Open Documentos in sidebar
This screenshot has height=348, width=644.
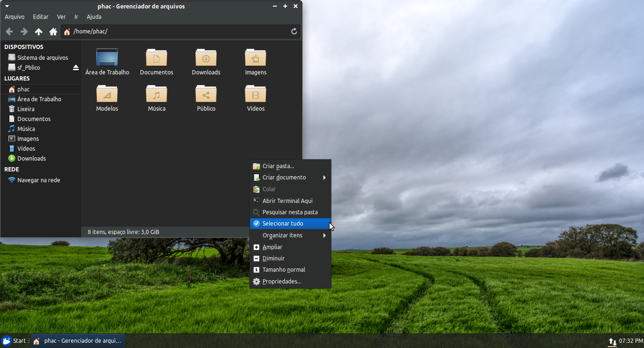41,119
